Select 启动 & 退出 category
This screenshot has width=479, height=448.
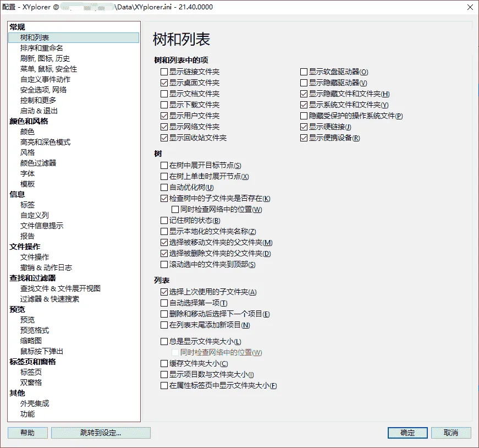[39, 111]
